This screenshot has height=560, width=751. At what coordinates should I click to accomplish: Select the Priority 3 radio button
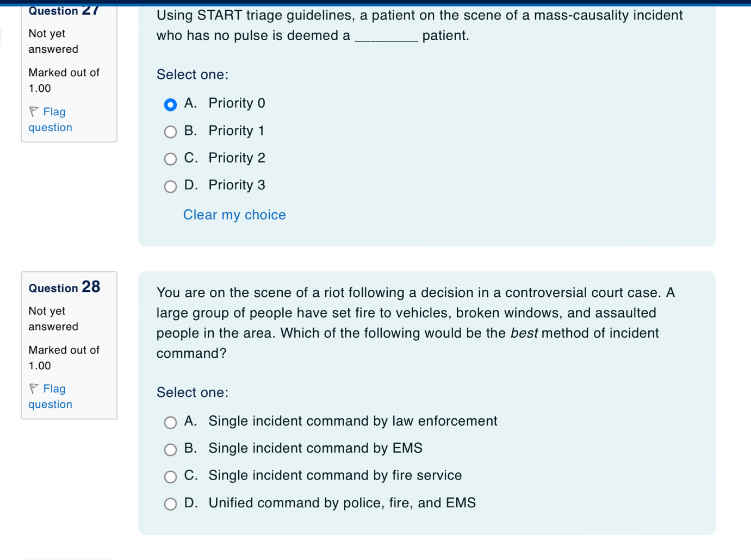[170, 186]
